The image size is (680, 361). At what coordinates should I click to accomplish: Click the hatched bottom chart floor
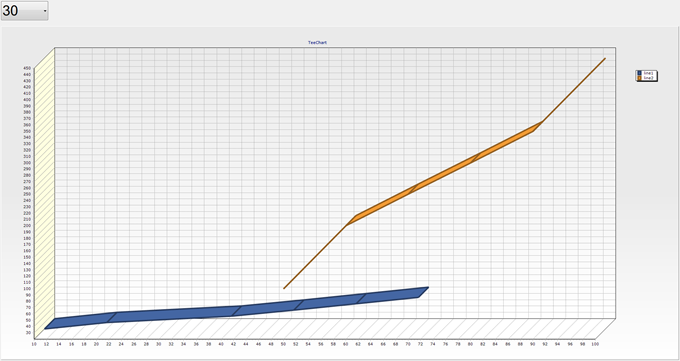click(325, 328)
